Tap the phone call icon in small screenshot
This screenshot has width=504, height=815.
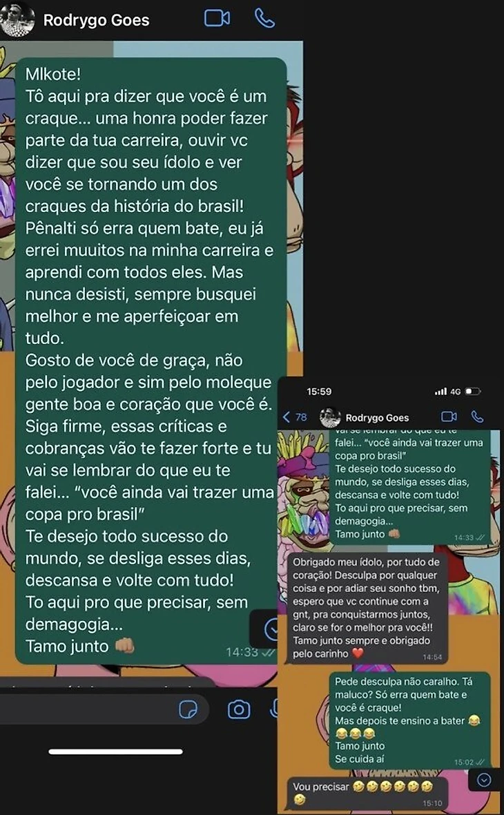click(477, 416)
